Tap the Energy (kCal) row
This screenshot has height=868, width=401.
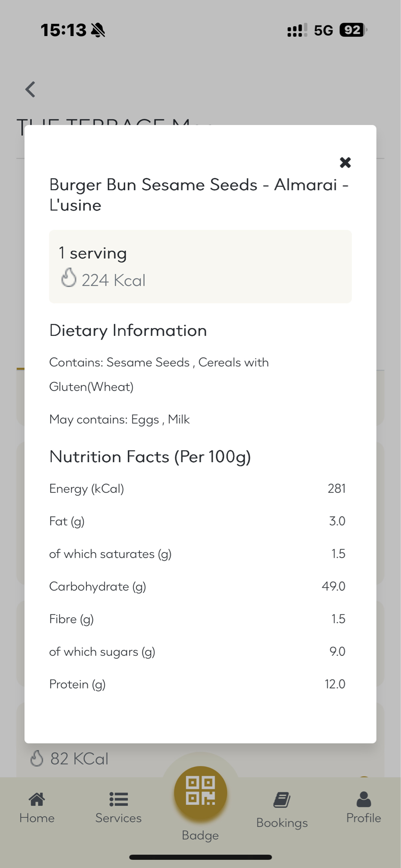pyautogui.click(x=197, y=489)
